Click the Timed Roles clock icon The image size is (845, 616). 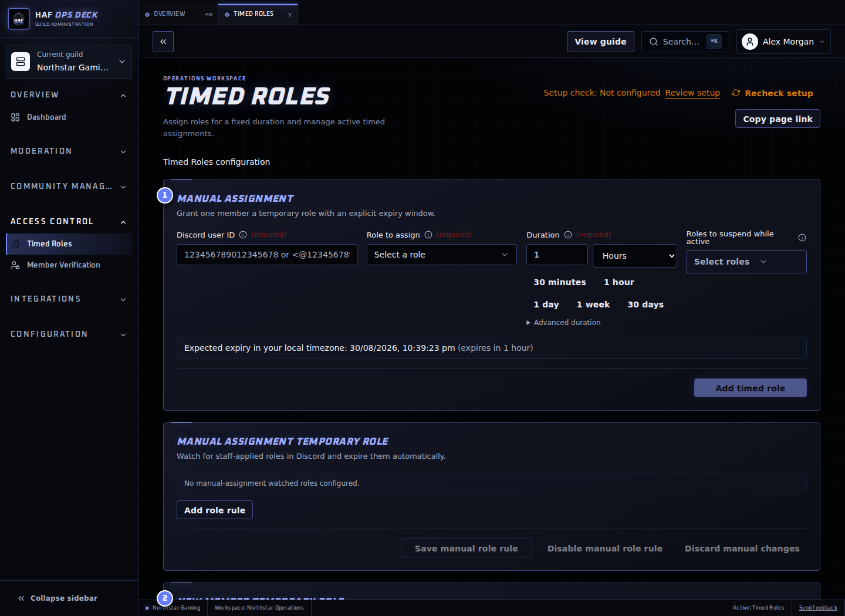(x=15, y=244)
